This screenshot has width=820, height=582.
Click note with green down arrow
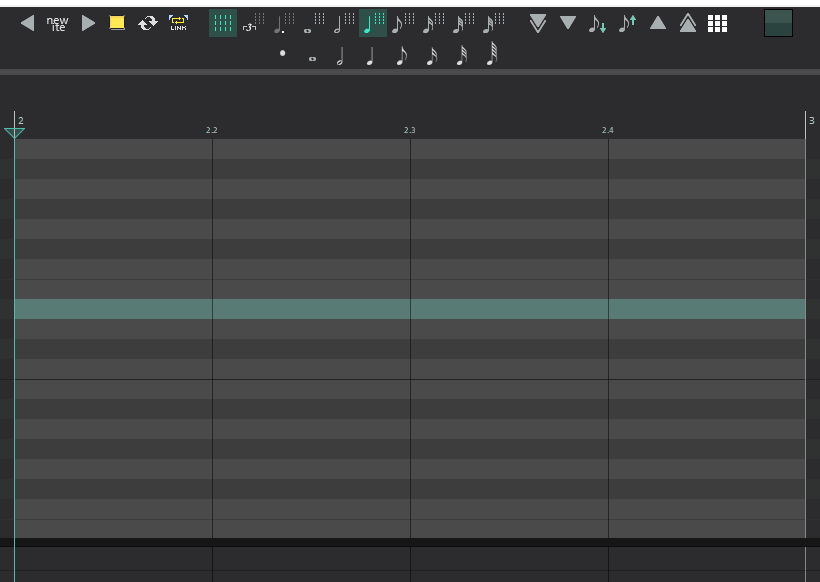(597, 23)
